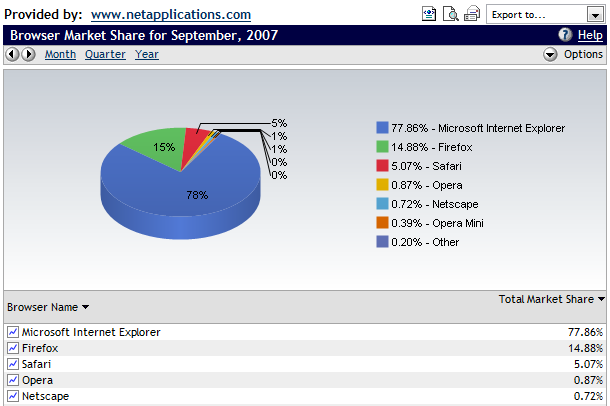Open print preview magnifier icon
610x406 pixels.
[x=450, y=14]
